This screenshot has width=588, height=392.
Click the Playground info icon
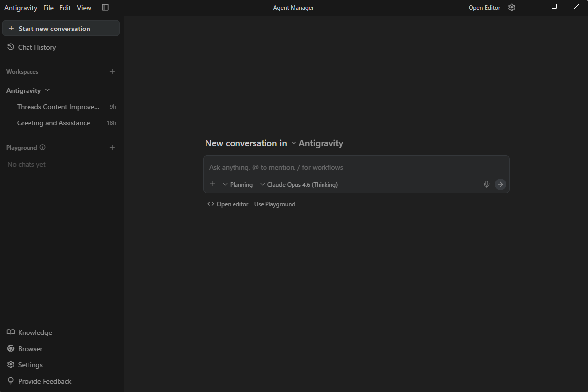pos(42,147)
